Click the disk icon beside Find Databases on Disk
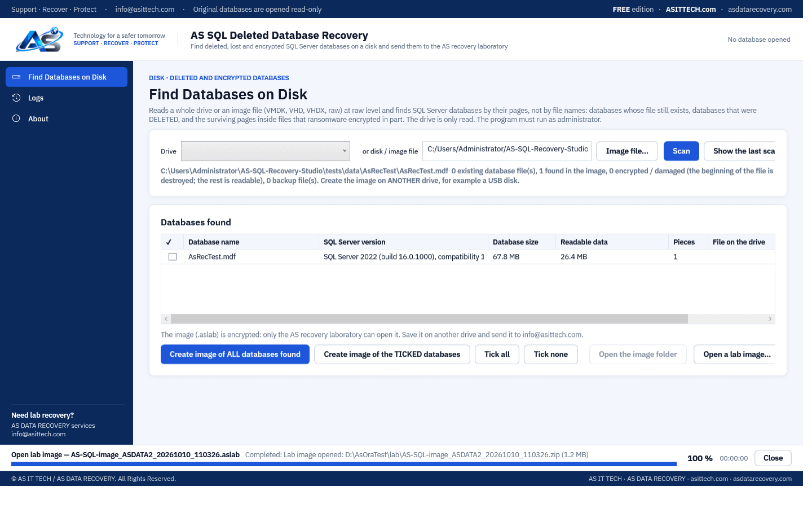The image size is (812, 508). coord(16,77)
